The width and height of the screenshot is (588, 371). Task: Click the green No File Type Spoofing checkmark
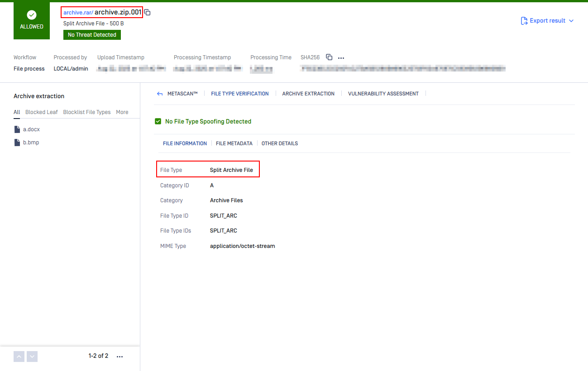pos(158,121)
